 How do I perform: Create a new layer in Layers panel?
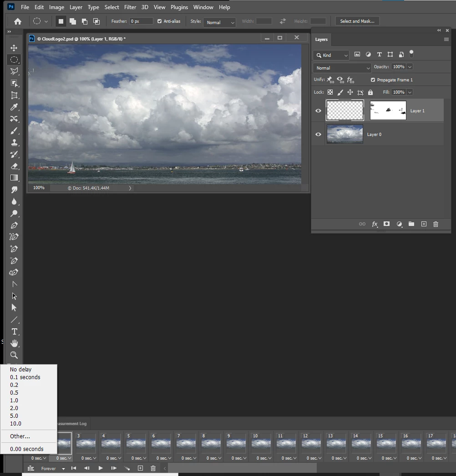tap(424, 224)
